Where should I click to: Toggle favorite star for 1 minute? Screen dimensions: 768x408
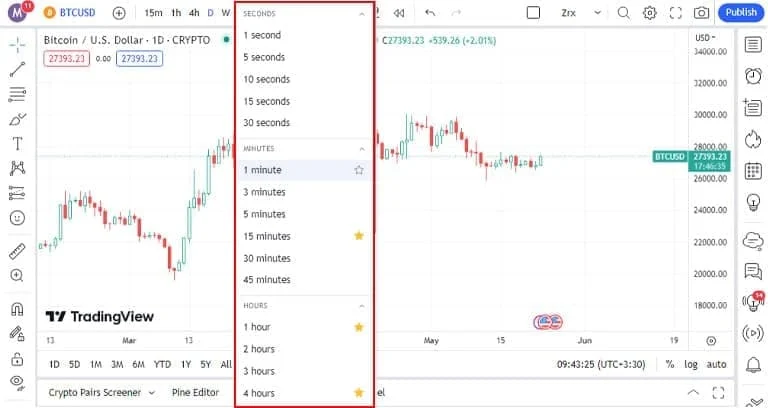click(359, 170)
